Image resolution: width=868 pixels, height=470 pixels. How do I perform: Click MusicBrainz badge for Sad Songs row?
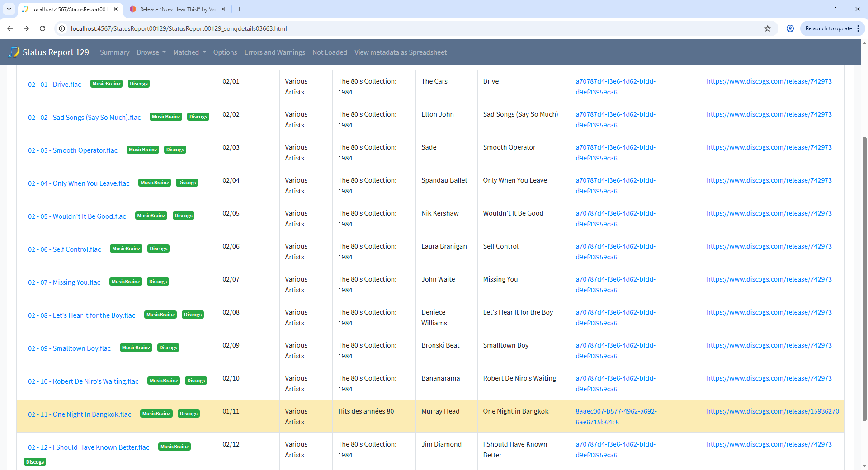point(166,117)
